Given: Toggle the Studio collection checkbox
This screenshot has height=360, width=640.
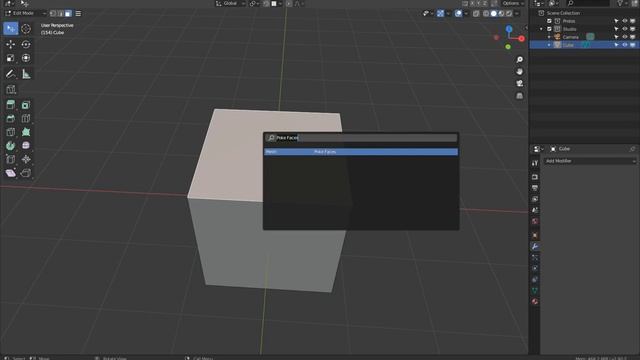Looking at the screenshot, I should point(549,29).
